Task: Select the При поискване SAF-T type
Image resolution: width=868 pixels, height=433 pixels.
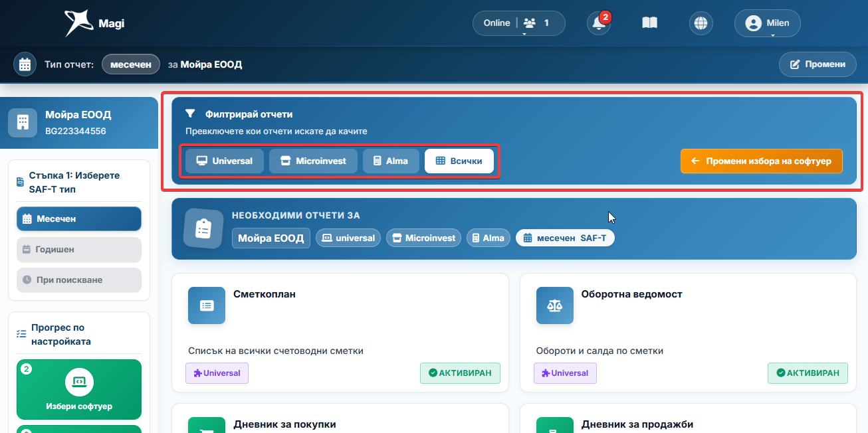Action: [79, 280]
